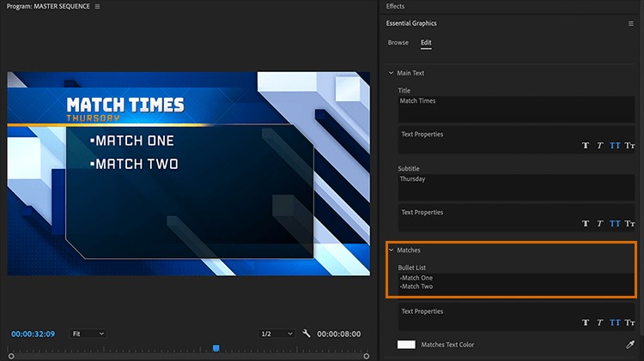Toggle small caps for Title text
The image size is (644, 361).
tap(629, 146)
